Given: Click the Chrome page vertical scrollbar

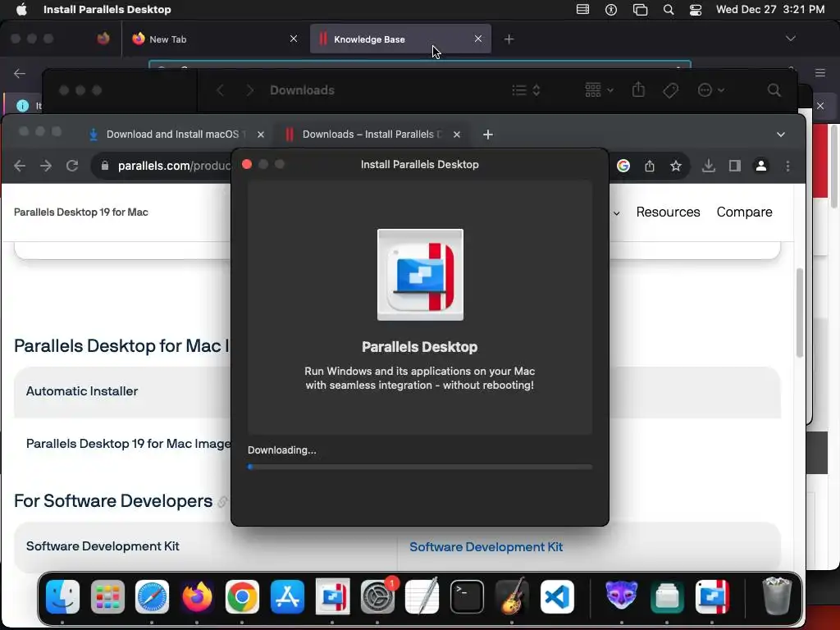Looking at the screenshot, I should click(x=799, y=313).
